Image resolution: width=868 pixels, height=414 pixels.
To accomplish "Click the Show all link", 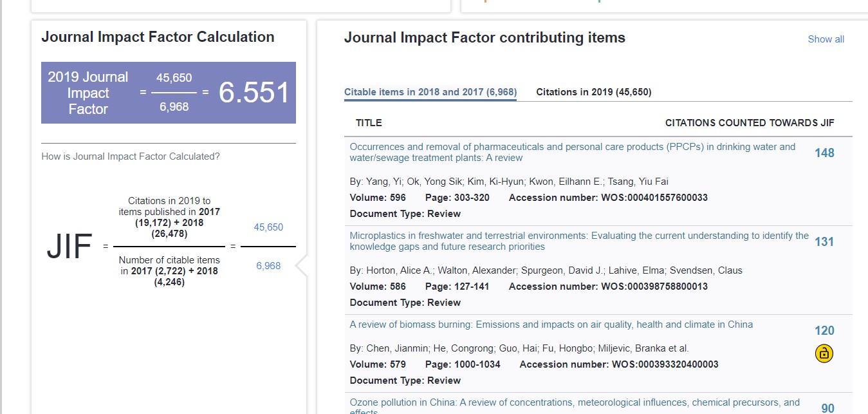I will 826,39.
